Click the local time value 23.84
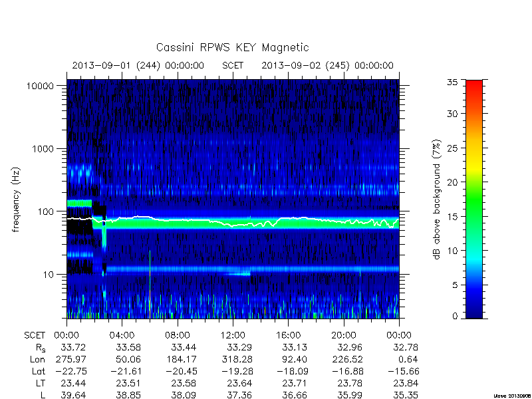Screen dimensions: 532x399 click(406, 384)
